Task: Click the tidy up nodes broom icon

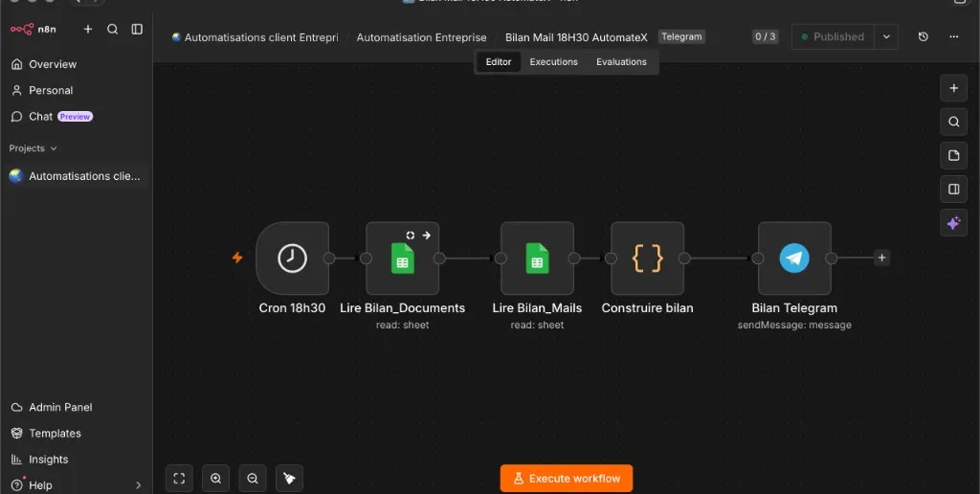Action: point(289,479)
